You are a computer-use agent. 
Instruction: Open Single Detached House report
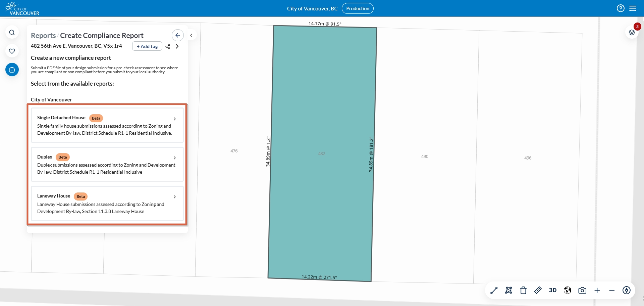pos(107,125)
